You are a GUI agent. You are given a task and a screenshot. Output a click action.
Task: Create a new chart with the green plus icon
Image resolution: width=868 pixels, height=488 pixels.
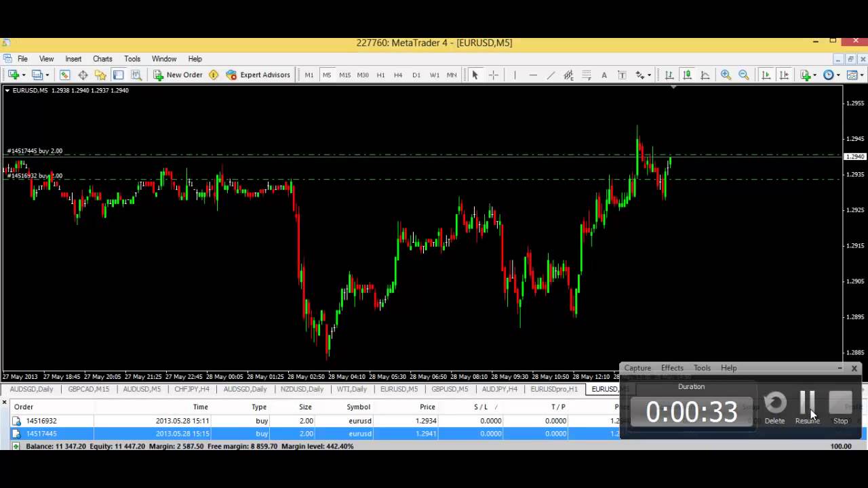[x=14, y=75]
